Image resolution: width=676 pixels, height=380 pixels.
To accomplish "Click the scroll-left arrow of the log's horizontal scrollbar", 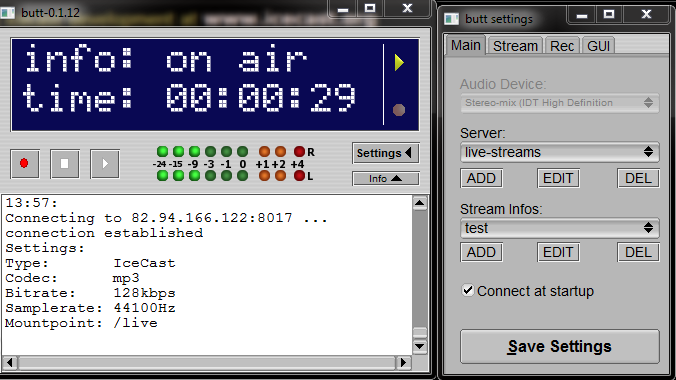I will (9, 363).
